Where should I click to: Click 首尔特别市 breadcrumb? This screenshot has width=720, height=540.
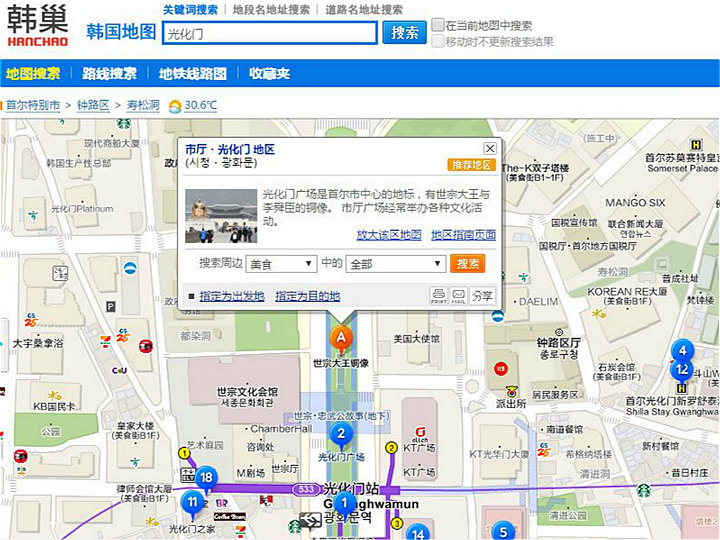coord(33,105)
